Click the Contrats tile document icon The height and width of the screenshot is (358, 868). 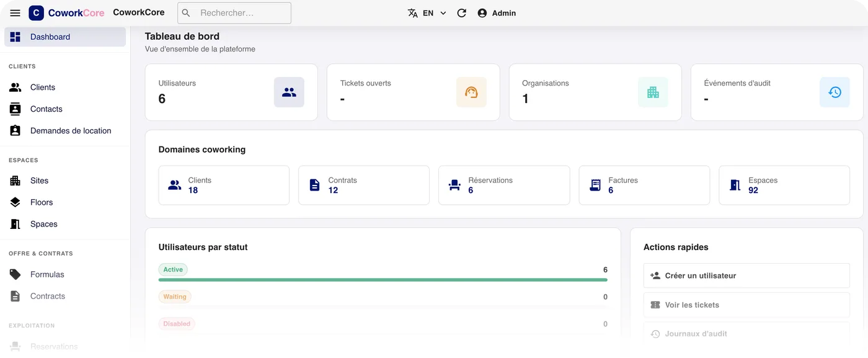(315, 185)
